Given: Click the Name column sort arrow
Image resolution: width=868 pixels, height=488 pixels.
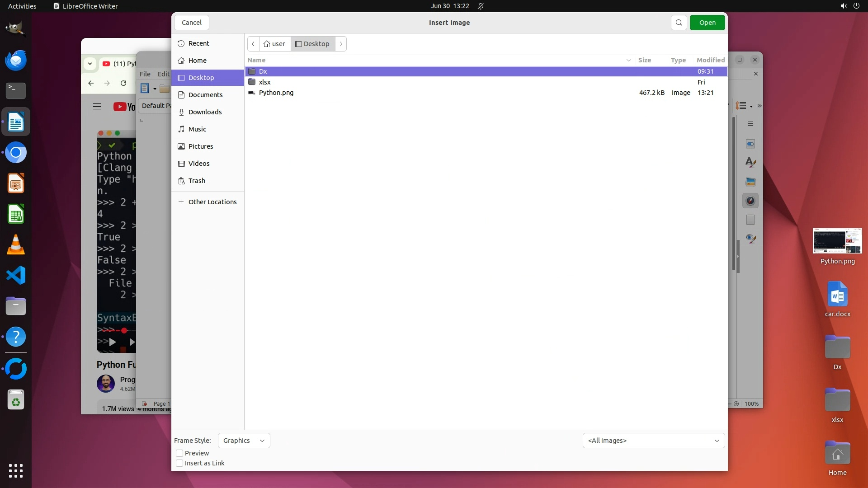Looking at the screenshot, I should pos(628,60).
